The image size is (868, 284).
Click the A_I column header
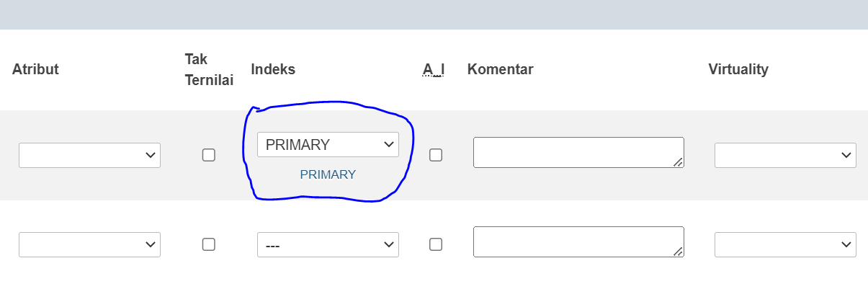tap(434, 69)
